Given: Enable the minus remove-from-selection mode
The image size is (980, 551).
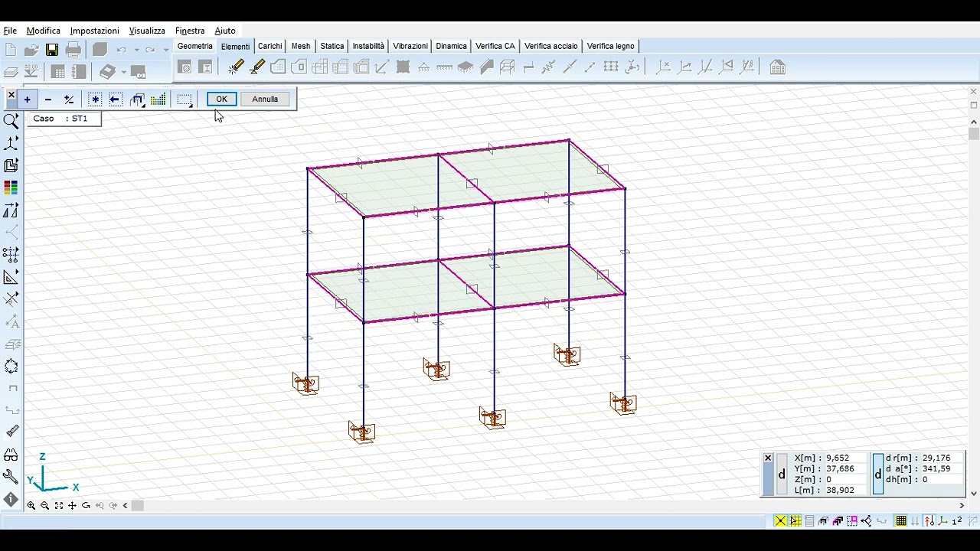Looking at the screenshot, I should tap(48, 99).
